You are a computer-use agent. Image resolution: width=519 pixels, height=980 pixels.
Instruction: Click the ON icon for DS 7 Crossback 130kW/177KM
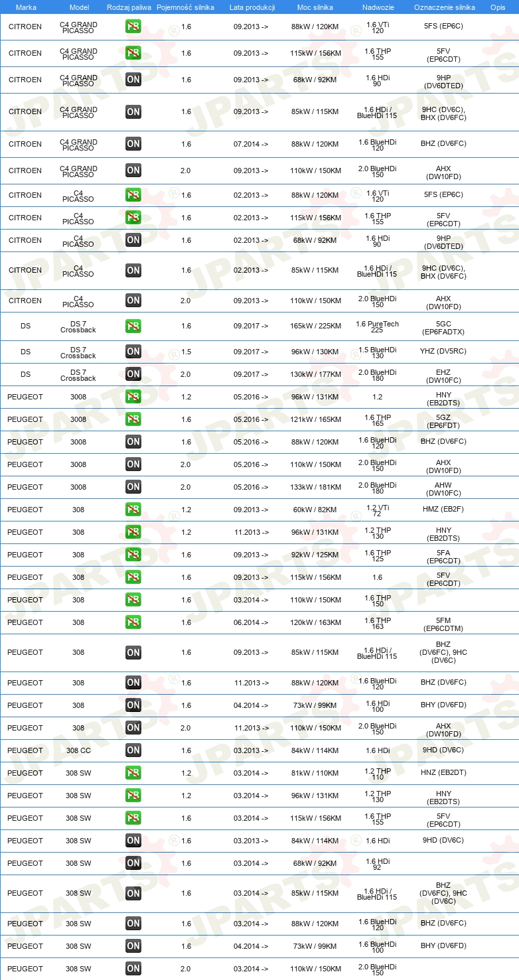tap(133, 374)
